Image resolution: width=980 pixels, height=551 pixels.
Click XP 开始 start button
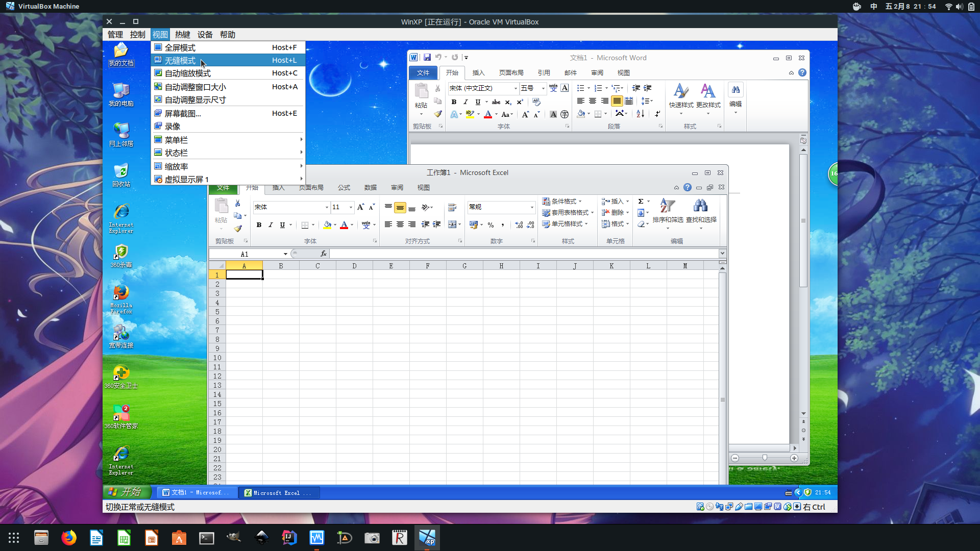tap(127, 492)
